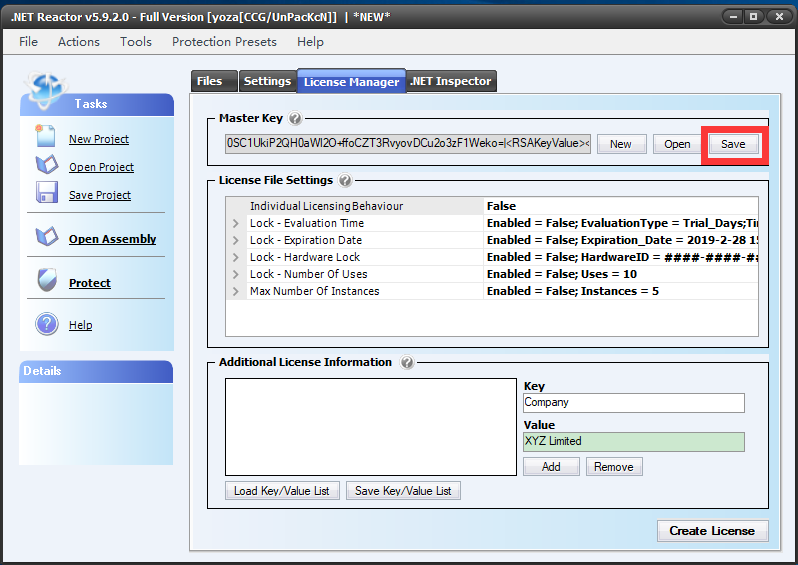Click the Save Project floppy disk icon
Viewport: 798px width, 565px height.
coord(46,193)
